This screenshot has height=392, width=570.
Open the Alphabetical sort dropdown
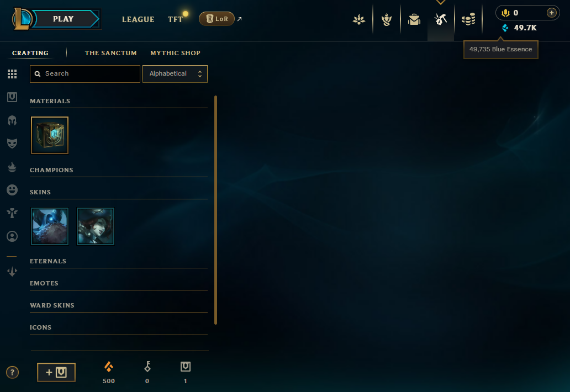[x=175, y=74]
